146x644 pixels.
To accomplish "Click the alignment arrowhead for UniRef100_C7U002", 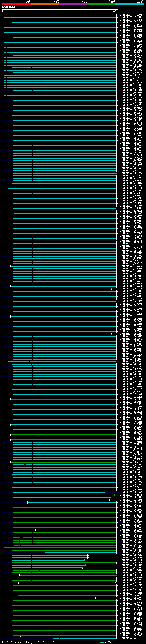I will pos(112,309).
